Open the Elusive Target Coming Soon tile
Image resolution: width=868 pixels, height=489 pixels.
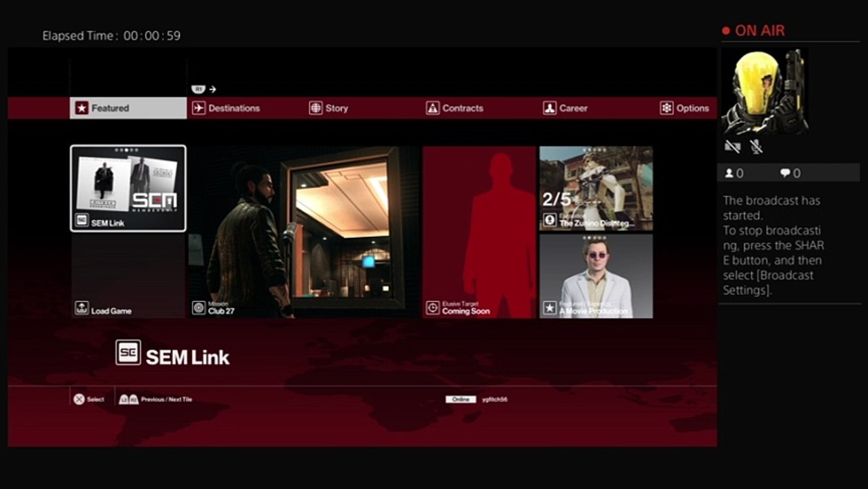(479, 232)
